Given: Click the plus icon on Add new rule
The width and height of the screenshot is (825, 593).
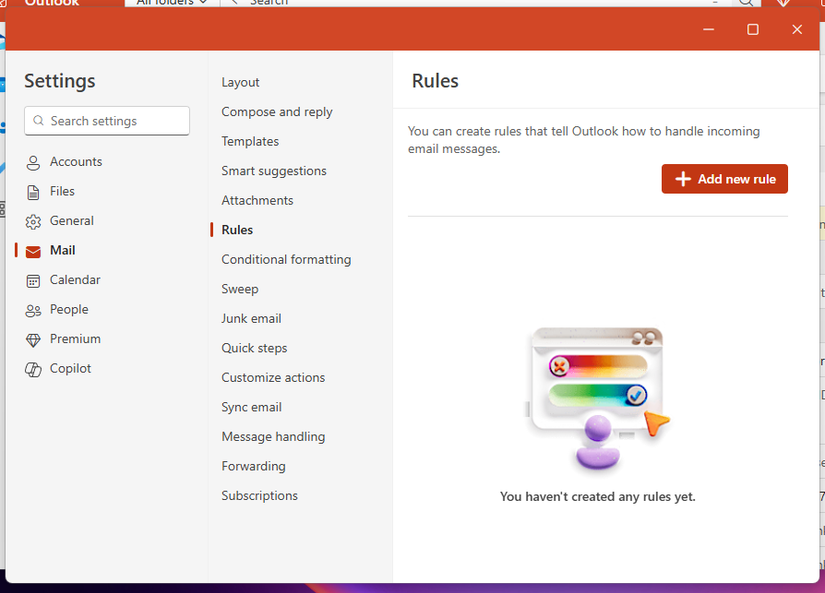Looking at the screenshot, I should click(683, 179).
